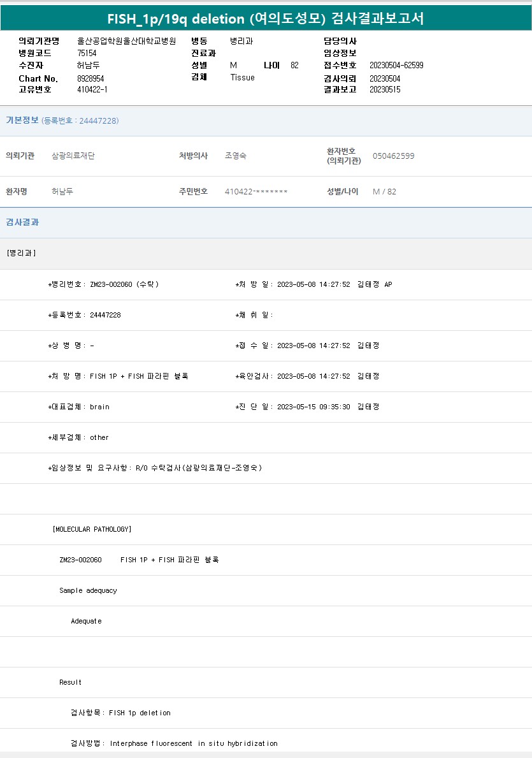The height and width of the screenshot is (758, 532).
Task: Click the 검사결과 section heading
Action: coord(22,222)
